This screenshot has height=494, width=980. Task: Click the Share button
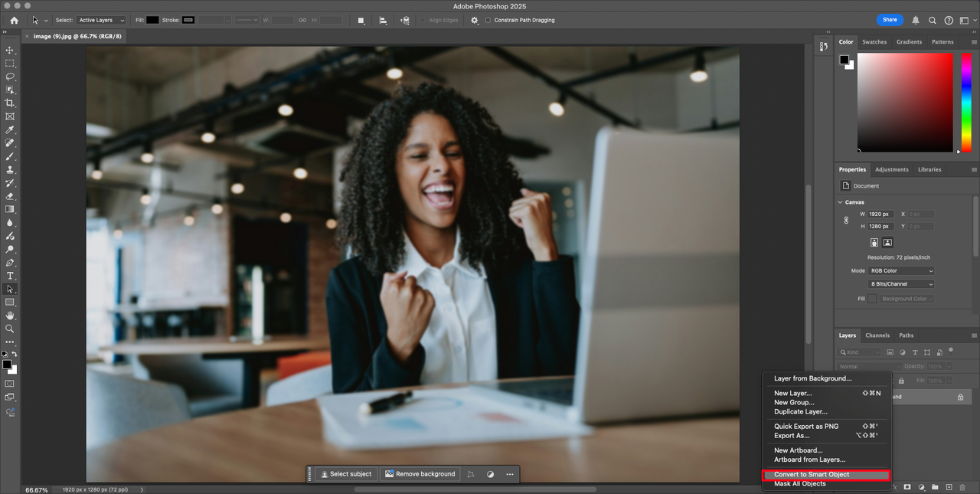[890, 20]
